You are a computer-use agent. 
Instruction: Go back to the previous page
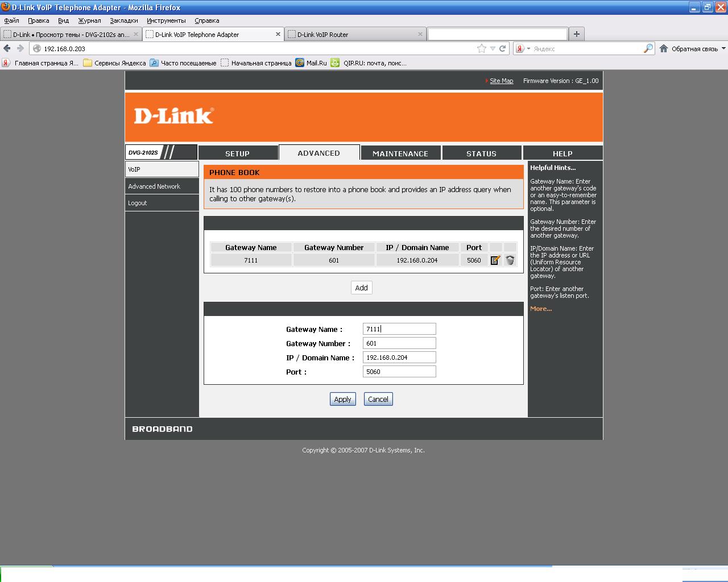pos(7,49)
